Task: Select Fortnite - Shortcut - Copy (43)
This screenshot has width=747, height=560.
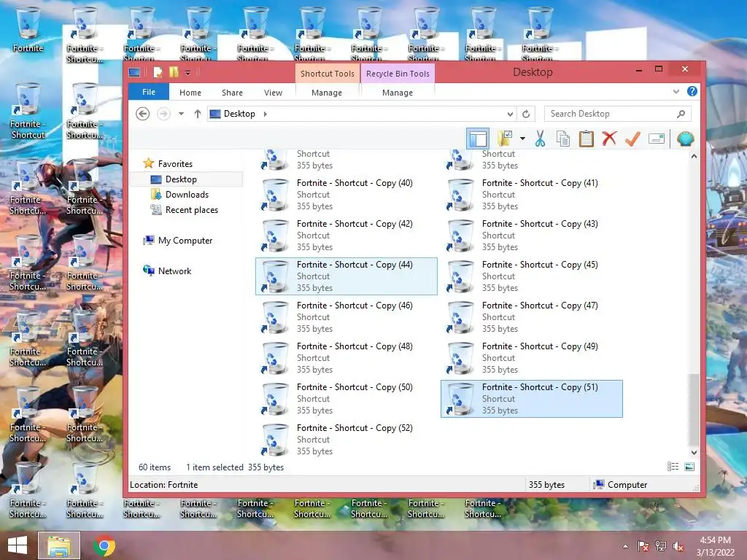Action: tap(532, 236)
